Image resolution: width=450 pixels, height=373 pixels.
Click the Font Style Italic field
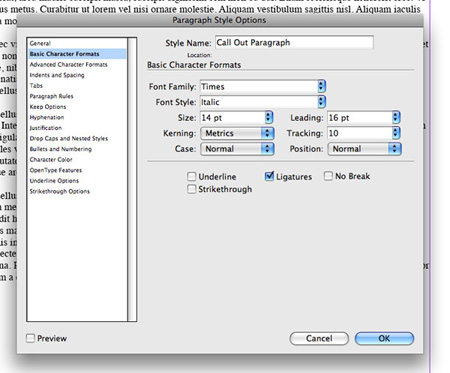[x=259, y=102]
